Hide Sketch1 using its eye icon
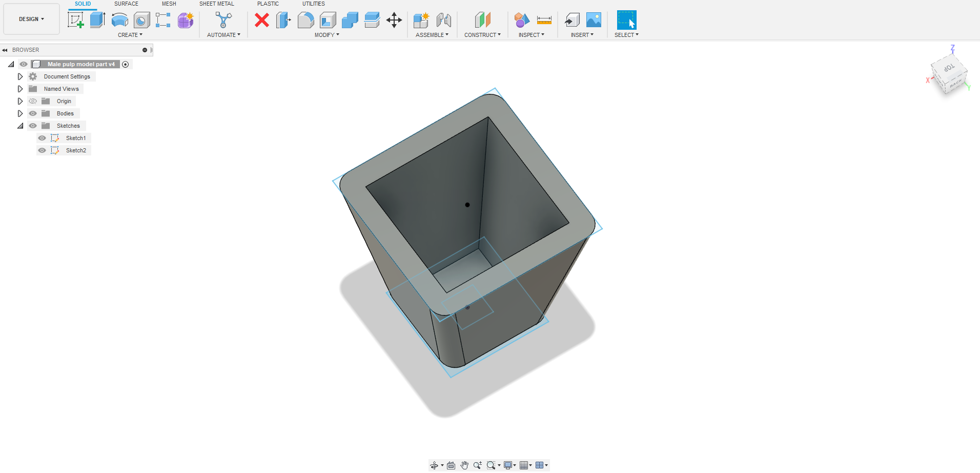 click(42, 138)
